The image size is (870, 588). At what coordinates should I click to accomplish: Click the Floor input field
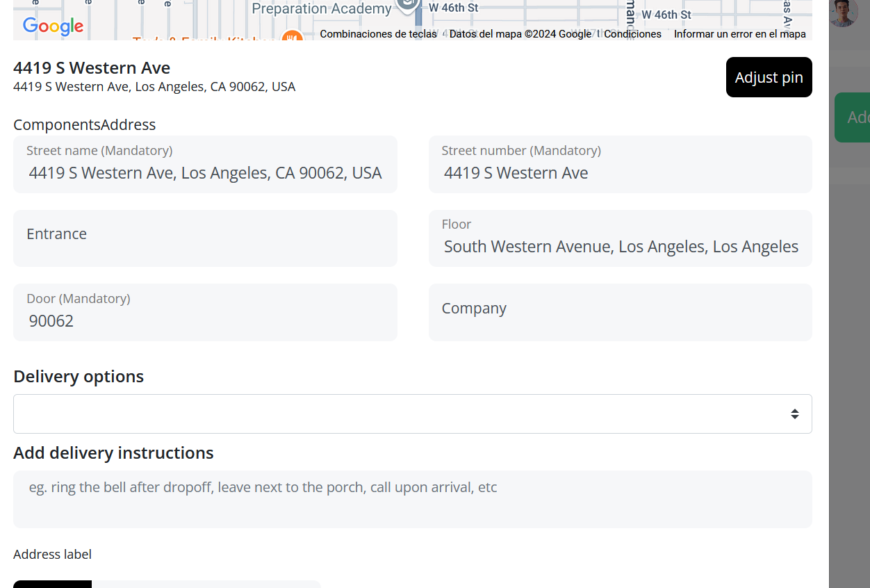(x=620, y=238)
